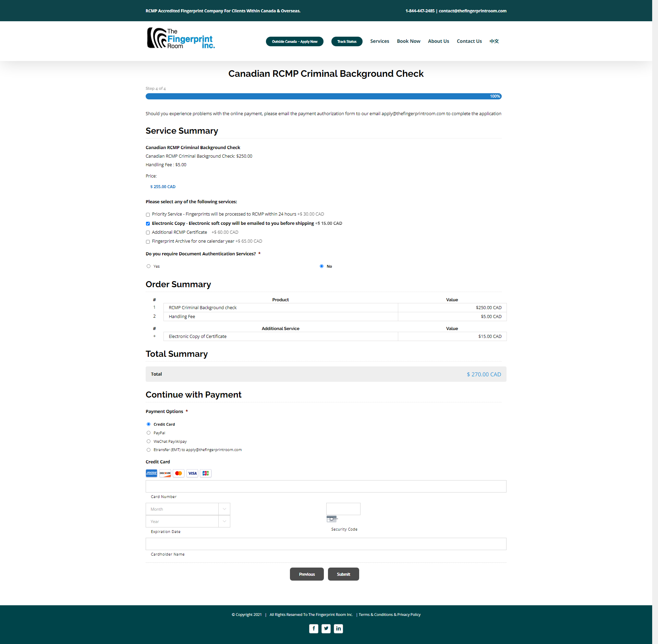Enable the Priority Service checkbox
This screenshot has width=658, height=644.
[x=148, y=215]
